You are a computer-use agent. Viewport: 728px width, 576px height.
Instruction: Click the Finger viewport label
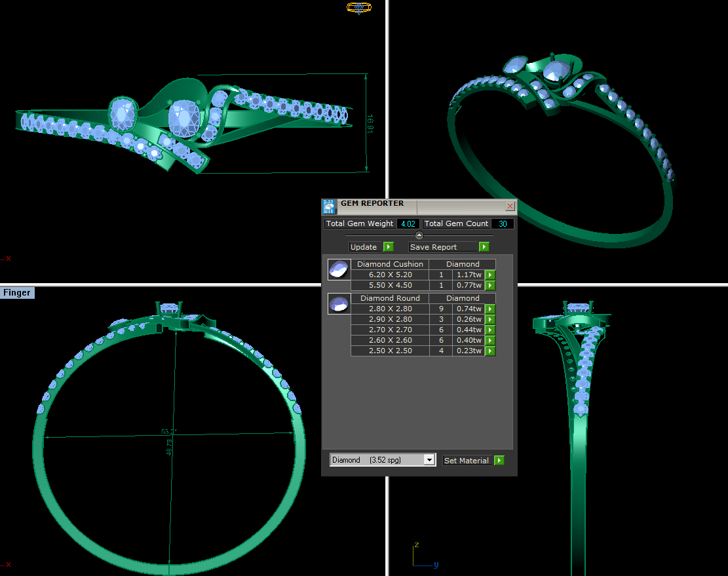pyautogui.click(x=17, y=292)
